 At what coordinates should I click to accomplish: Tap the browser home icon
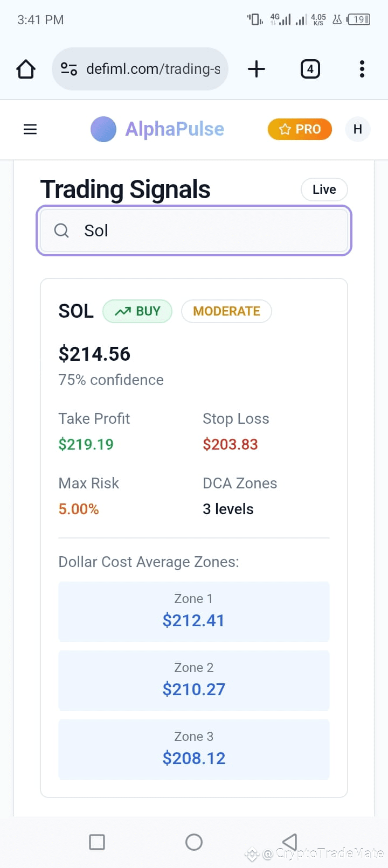(26, 69)
